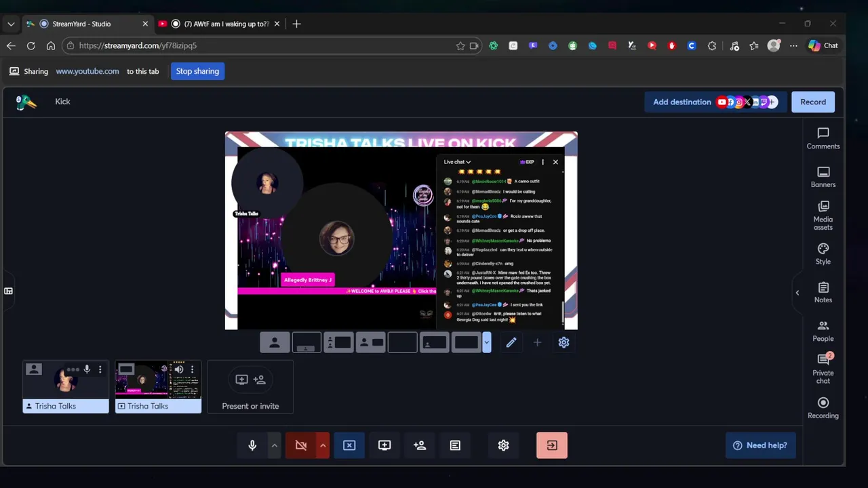Open Media assets in sidebar
Screen dimensions: 868x488
click(x=823, y=216)
